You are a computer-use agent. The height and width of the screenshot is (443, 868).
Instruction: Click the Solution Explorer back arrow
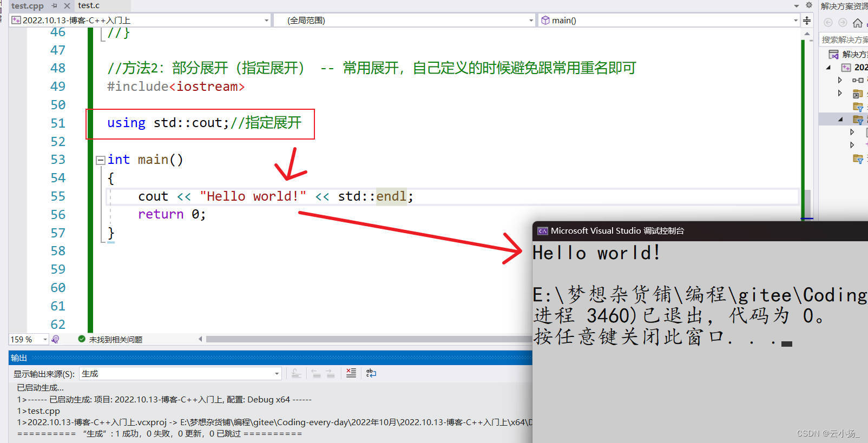pos(828,23)
